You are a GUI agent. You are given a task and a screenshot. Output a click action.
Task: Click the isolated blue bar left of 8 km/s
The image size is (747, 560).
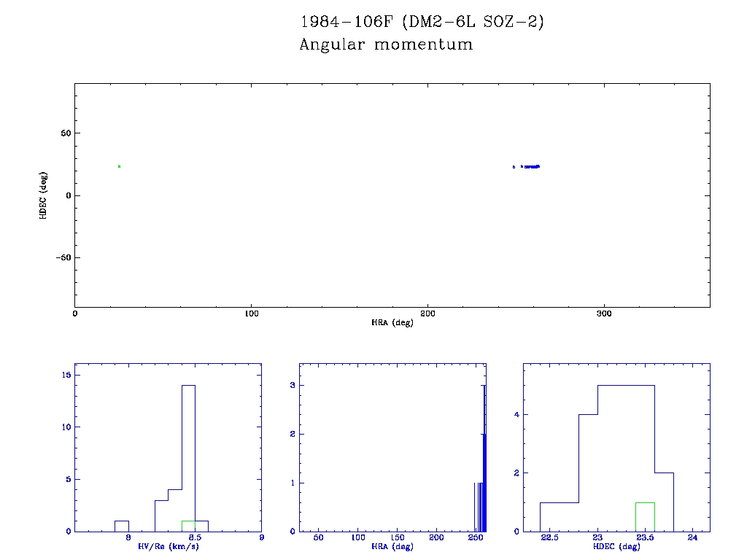point(122,526)
